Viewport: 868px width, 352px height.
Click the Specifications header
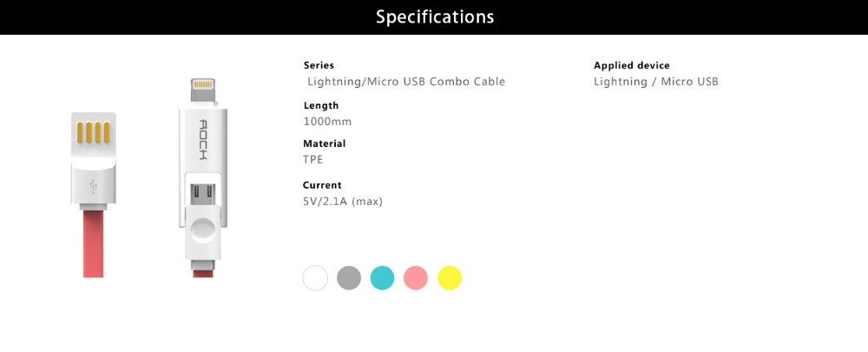[435, 17]
